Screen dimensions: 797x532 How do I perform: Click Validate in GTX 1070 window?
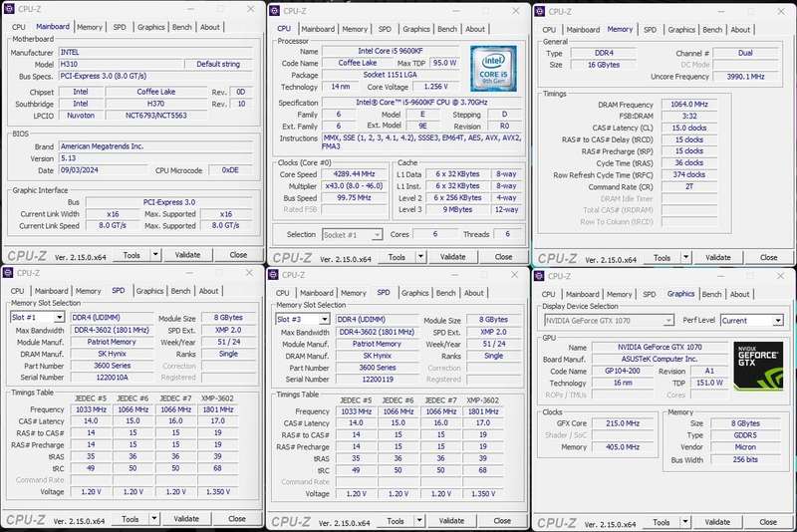717,522
